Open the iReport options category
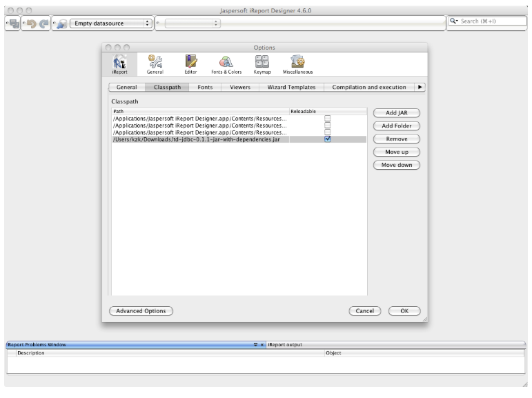This screenshot has width=532, height=398. pyautogui.click(x=119, y=64)
